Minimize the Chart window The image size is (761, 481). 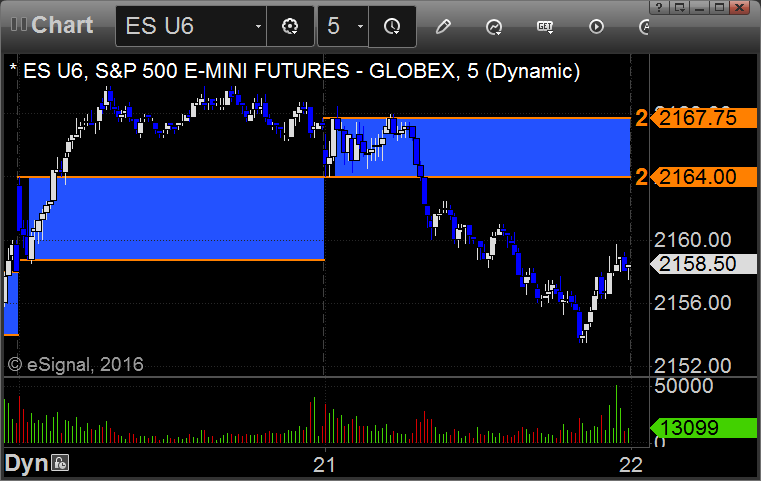(699, 7)
